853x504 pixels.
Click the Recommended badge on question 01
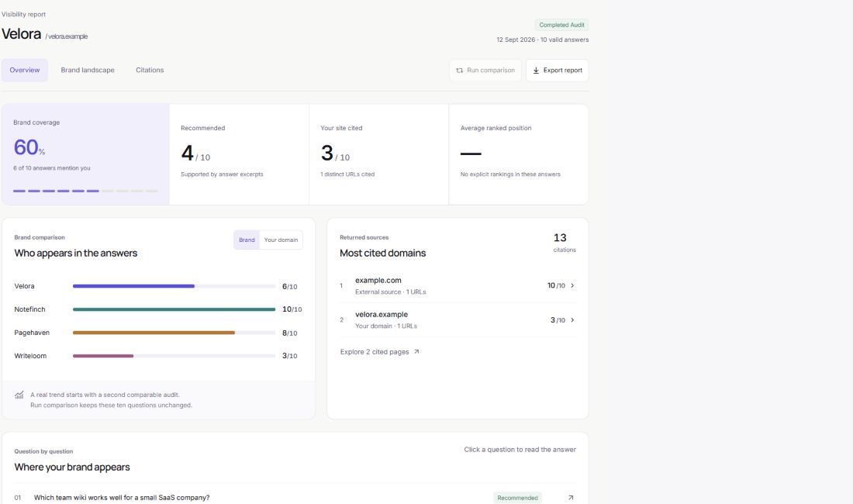[517, 498]
